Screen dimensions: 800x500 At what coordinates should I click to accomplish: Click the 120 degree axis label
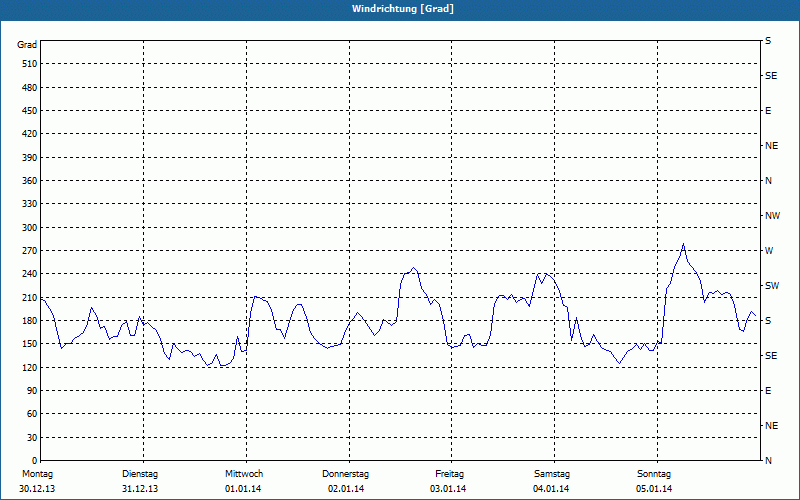click(x=30, y=367)
